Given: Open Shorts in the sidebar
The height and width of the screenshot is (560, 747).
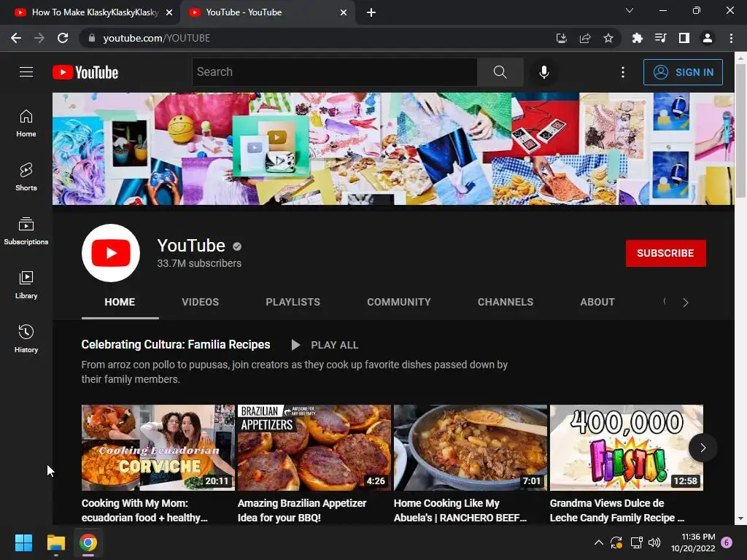Looking at the screenshot, I should pyautogui.click(x=26, y=177).
